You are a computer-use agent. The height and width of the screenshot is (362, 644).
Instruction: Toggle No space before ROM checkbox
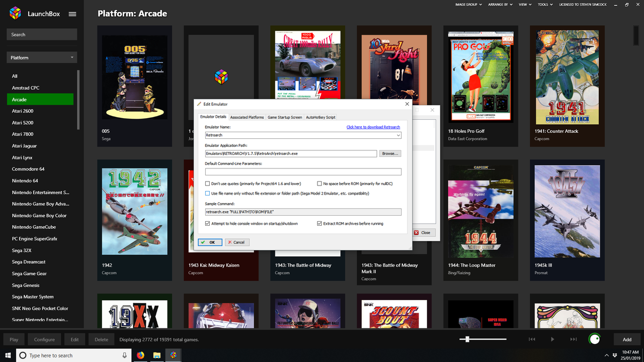tap(319, 184)
